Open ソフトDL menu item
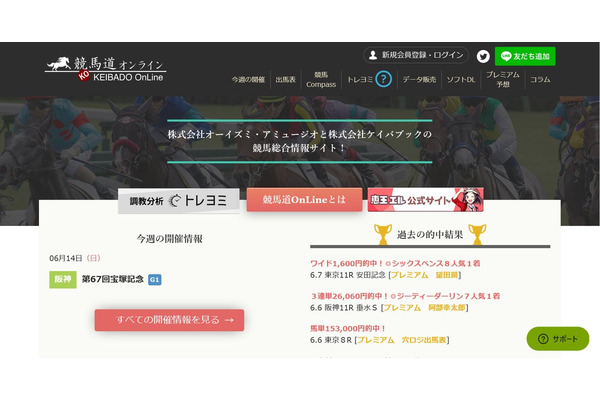The width and height of the screenshot is (600, 400). coord(461,80)
